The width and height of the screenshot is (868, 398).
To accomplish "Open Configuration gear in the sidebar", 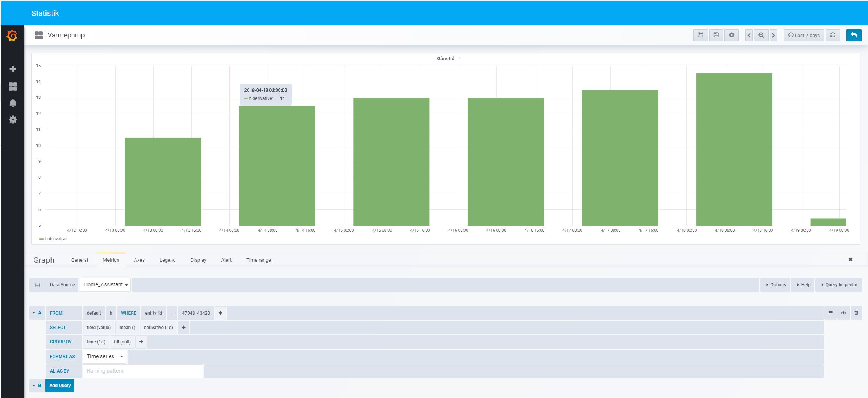I will (x=13, y=120).
